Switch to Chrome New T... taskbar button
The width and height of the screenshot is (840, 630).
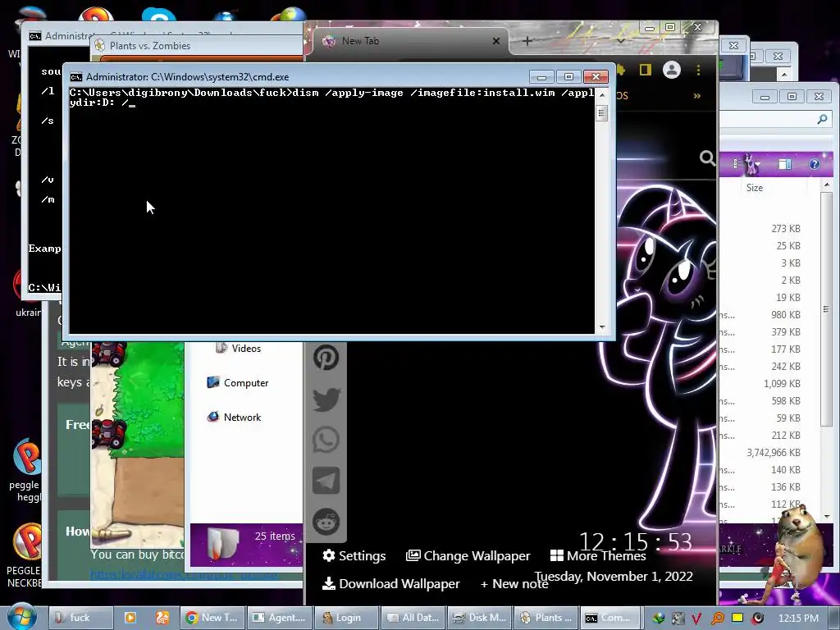coord(212,618)
